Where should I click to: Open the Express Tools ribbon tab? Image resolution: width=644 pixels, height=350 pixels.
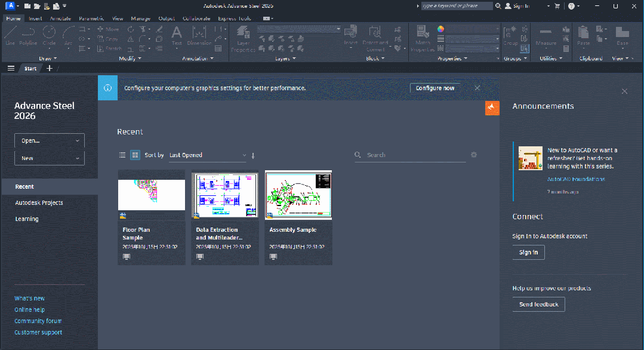pyautogui.click(x=235, y=19)
